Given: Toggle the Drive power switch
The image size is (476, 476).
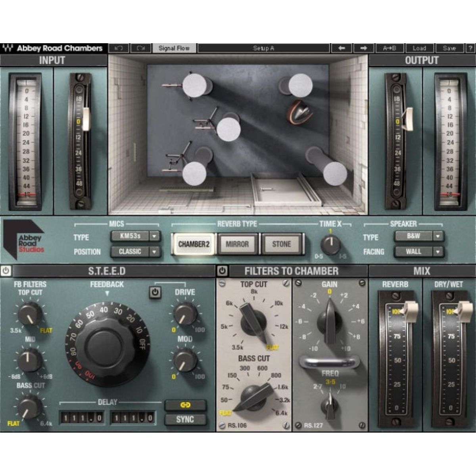Looking at the screenshot, I should click(155, 292).
